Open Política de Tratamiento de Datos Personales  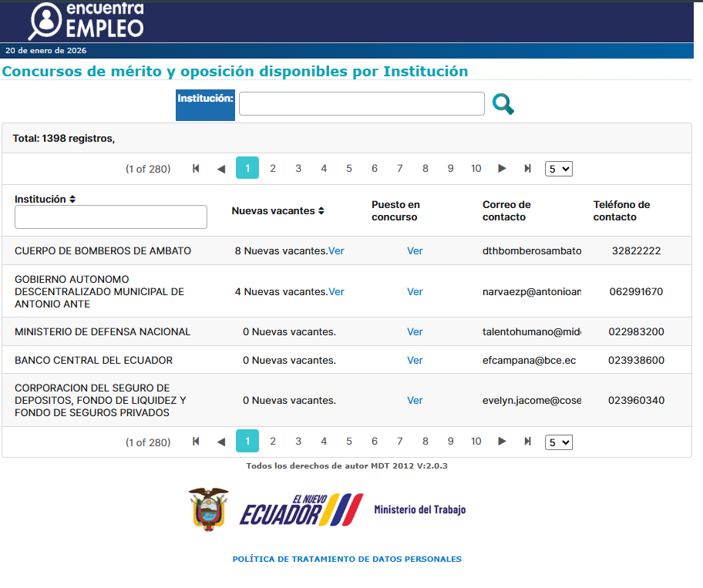tap(347, 559)
